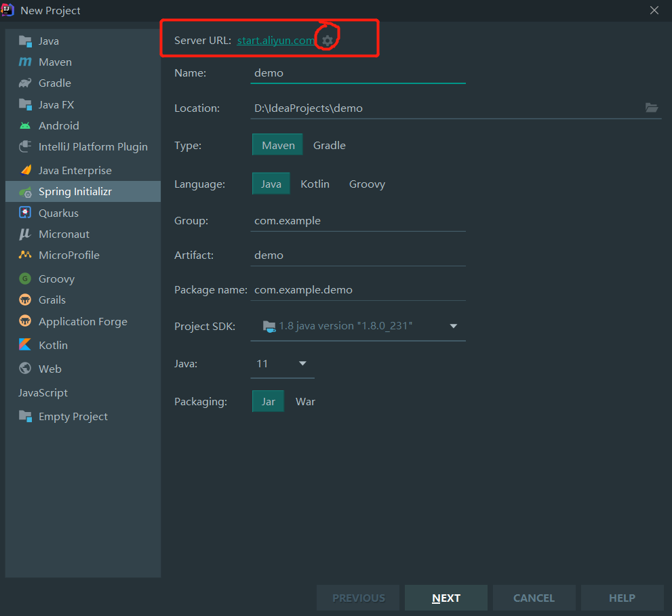Open the start.aliyun.com server link
The height and width of the screenshot is (616, 672).
[275, 40]
